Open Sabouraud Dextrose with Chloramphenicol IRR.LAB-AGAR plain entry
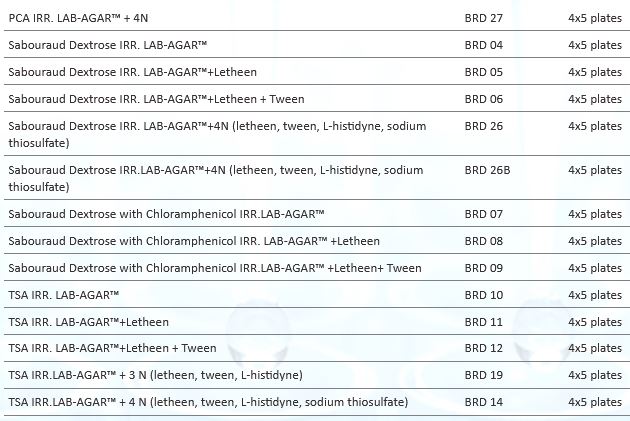The image size is (630, 421). coord(167,214)
